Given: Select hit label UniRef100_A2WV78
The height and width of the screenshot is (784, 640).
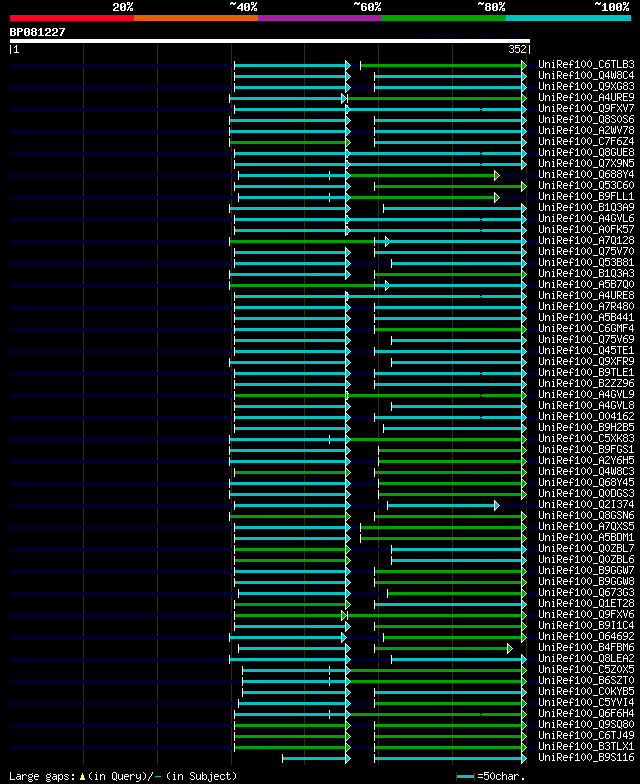Looking at the screenshot, I should [586, 130].
